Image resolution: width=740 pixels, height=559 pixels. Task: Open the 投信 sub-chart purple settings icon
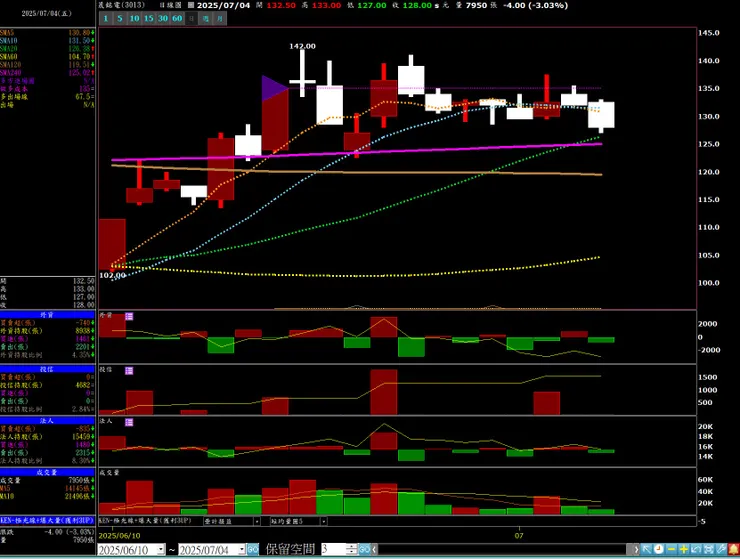[x=129, y=371]
